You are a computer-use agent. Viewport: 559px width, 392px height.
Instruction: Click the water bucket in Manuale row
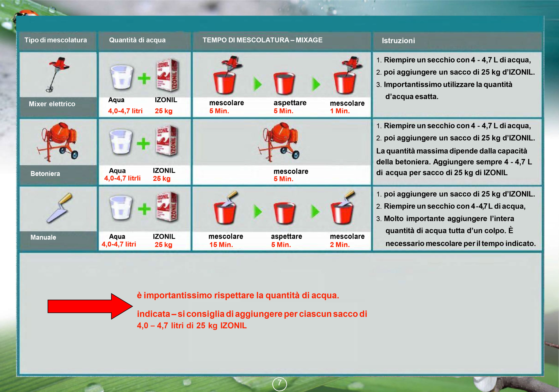(x=121, y=207)
